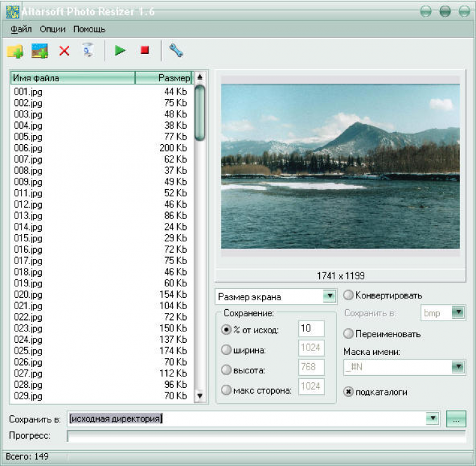The width and height of the screenshot is (476, 466).
Task: Open settings with the wrench icon
Action: (x=176, y=51)
